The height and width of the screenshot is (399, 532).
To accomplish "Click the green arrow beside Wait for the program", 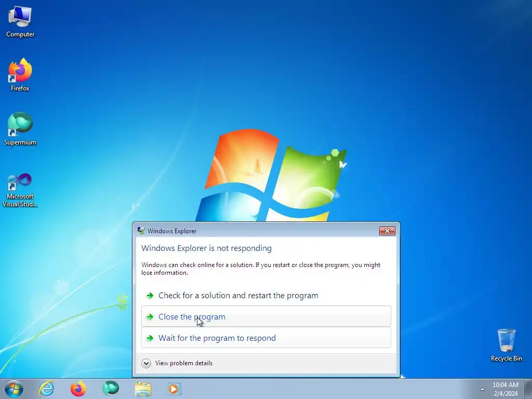I will point(150,338).
